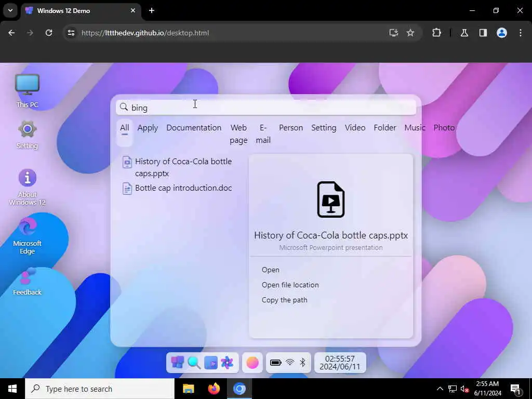Screen dimensions: 532x399
Task: Reload the page with the refresh button
Action: click(x=49, y=33)
